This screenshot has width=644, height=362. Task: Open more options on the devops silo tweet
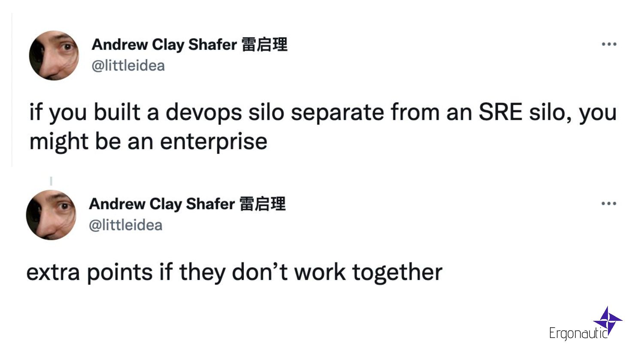(x=609, y=44)
